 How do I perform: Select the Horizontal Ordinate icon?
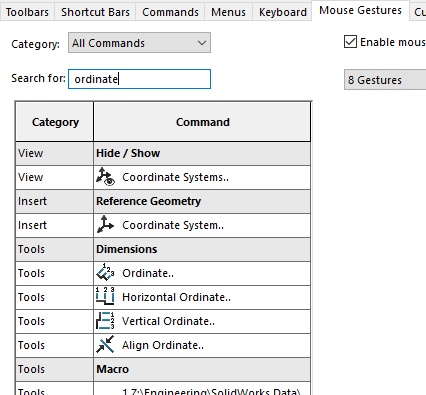click(x=105, y=297)
